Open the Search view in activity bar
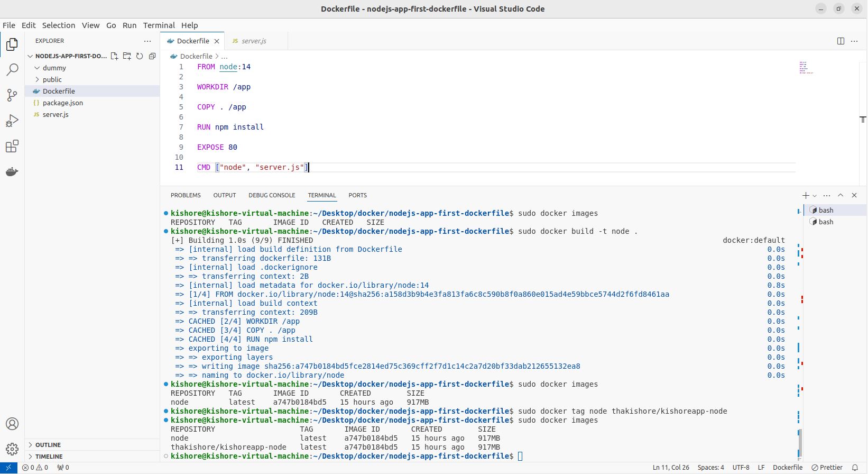This screenshot has height=474, width=868. pos(12,69)
